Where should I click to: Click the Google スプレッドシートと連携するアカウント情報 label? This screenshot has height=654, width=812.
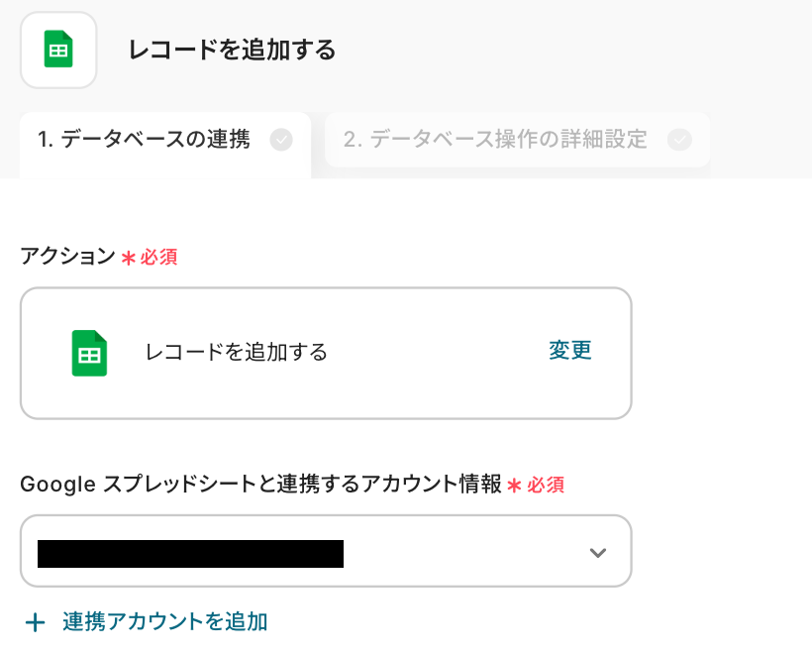coord(261,485)
